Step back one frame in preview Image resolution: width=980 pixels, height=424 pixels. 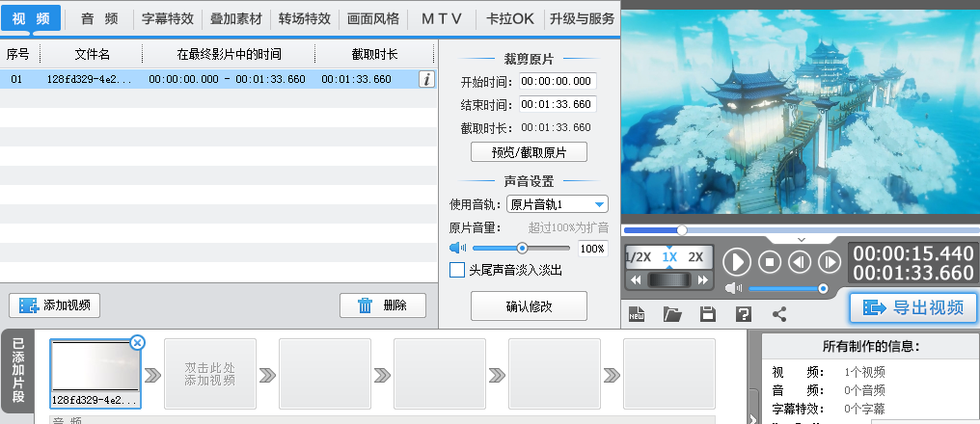pyautogui.click(x=799, y=262)
